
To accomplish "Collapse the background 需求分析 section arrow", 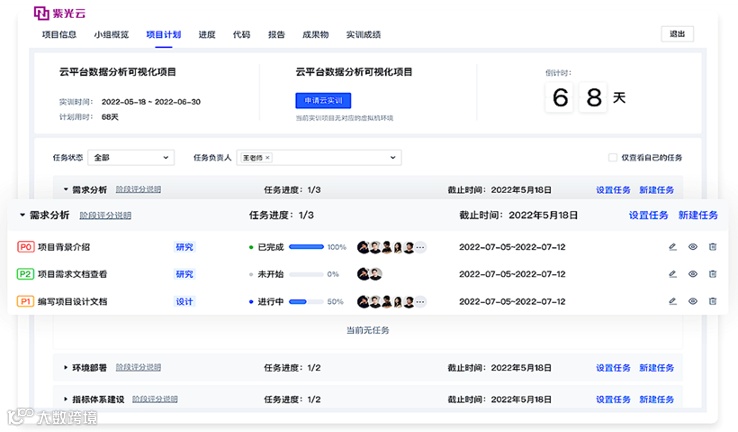I will pos(65,190).
